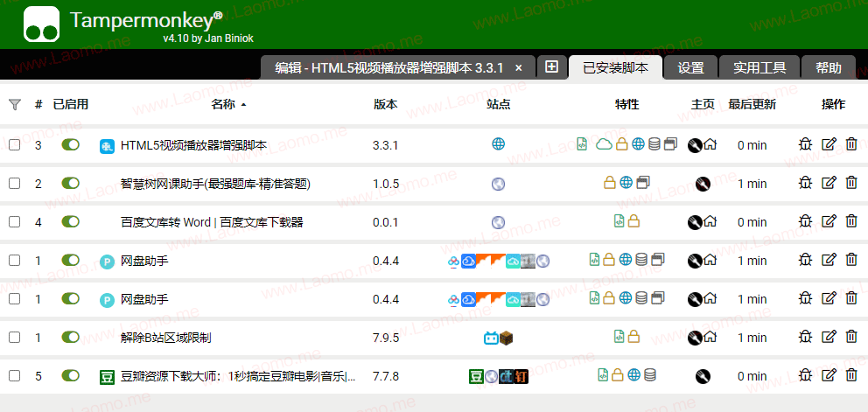Click the Tampermonkey logo icon
Screen dimensions: 868x412
41,24
